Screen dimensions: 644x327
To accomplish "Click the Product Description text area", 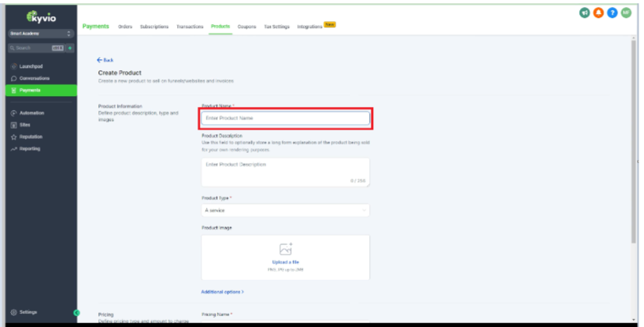I will coord(285,171).
